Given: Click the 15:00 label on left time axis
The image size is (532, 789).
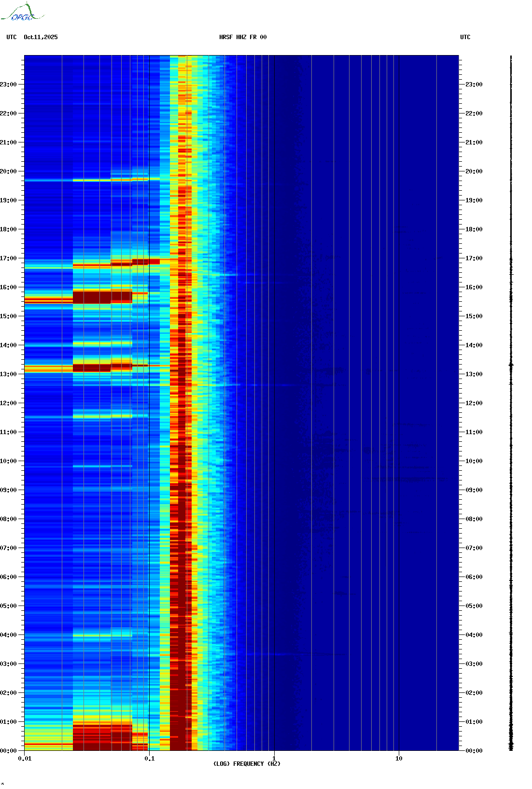Looking at the screenshot, I should [8, 316].
